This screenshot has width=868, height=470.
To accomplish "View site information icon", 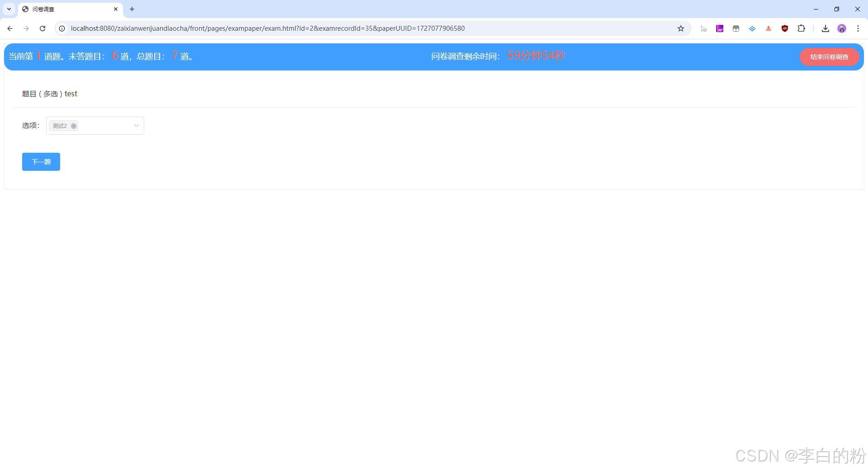I will [62, 28].
